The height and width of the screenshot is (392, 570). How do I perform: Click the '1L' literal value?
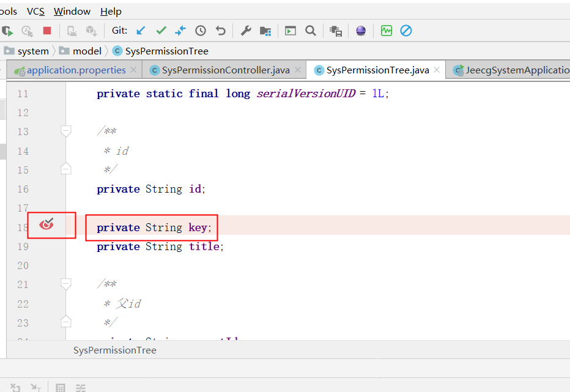pyautogui.click(x=378, y=94)
